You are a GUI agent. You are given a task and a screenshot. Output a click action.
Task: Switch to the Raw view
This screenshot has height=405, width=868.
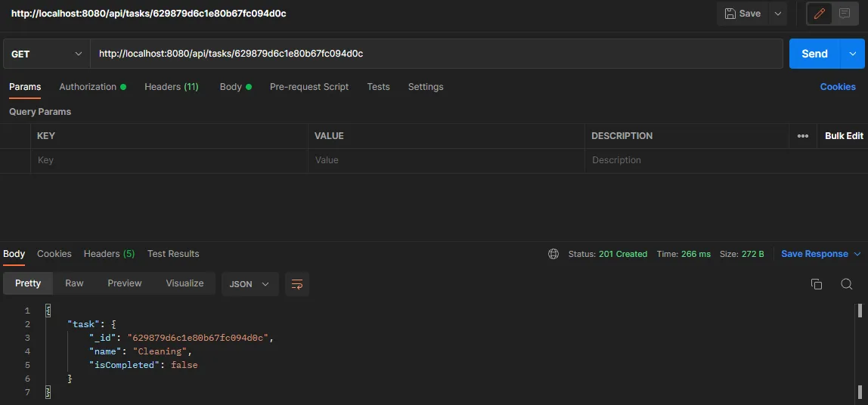[74, 283]
